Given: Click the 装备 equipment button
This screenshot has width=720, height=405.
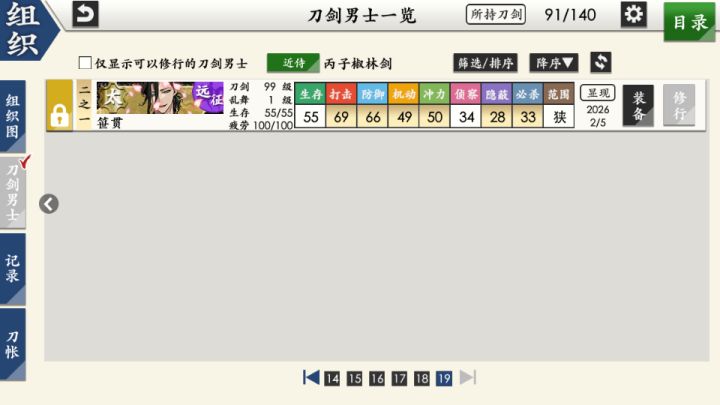Looking at the screenshot, I should tap(638, 105).
